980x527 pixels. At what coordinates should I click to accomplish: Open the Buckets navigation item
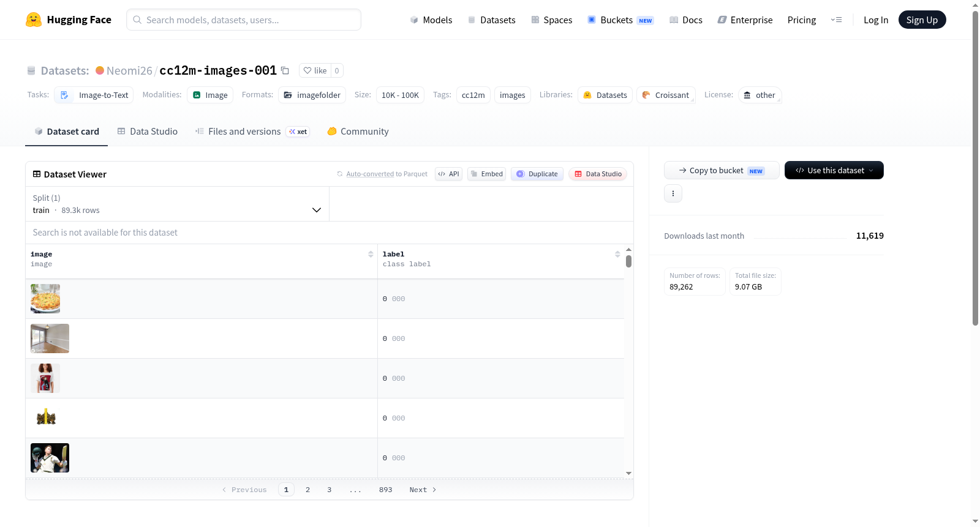coord(620,20)
